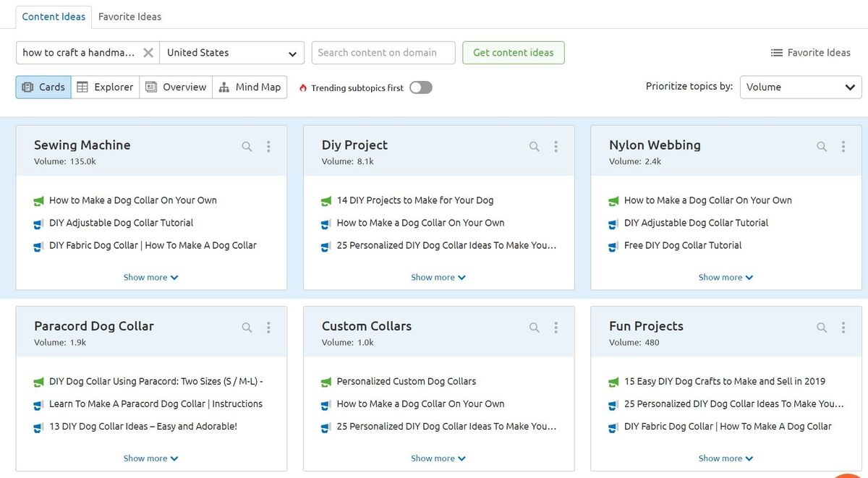Open 'DIY Adjustable Dog Collar Tutorial' in Sewing Machine card

click(121, 223)
